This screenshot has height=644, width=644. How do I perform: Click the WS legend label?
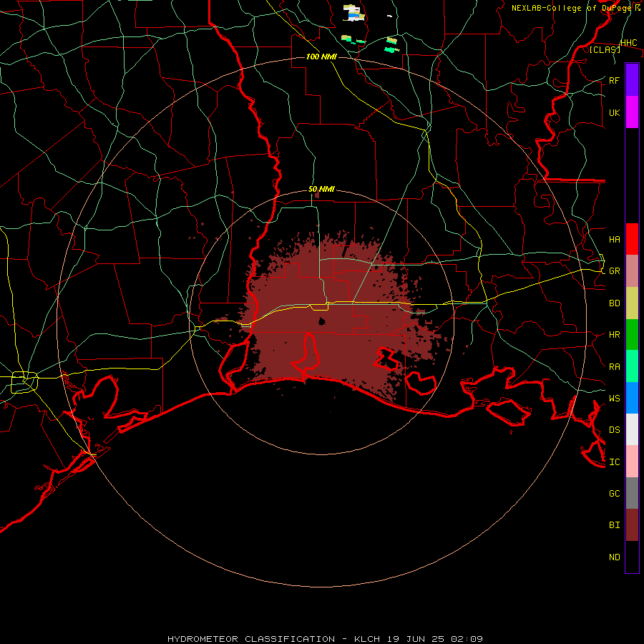pos(614,399)
